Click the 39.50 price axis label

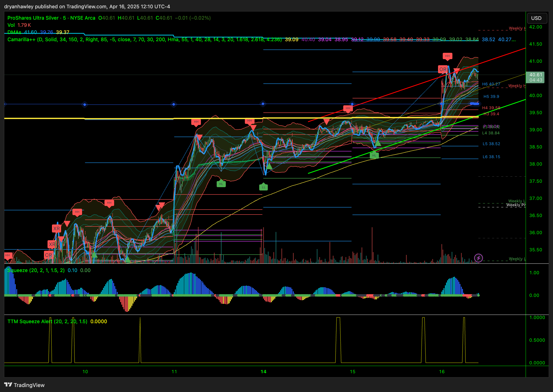tap(535, 113)
